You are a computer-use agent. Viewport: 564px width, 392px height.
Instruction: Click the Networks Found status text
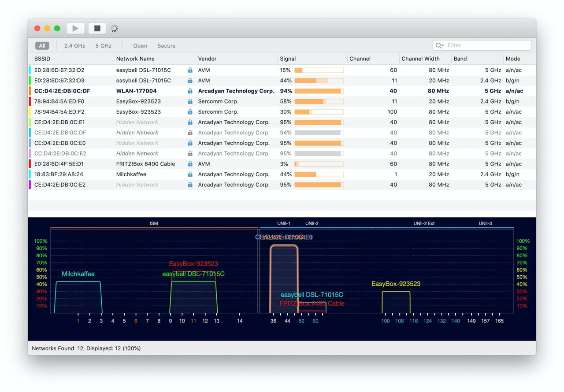(x=86, y=348)
